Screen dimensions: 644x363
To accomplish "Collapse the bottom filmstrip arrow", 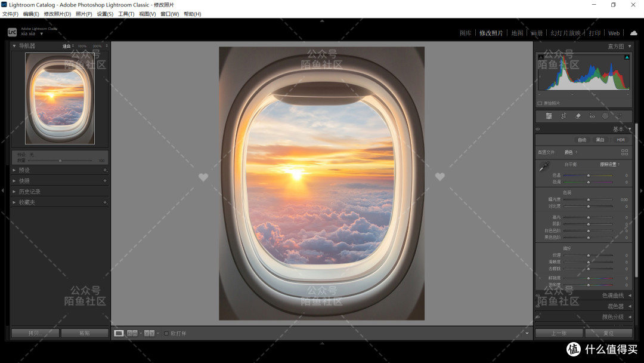I will (322, 343).
